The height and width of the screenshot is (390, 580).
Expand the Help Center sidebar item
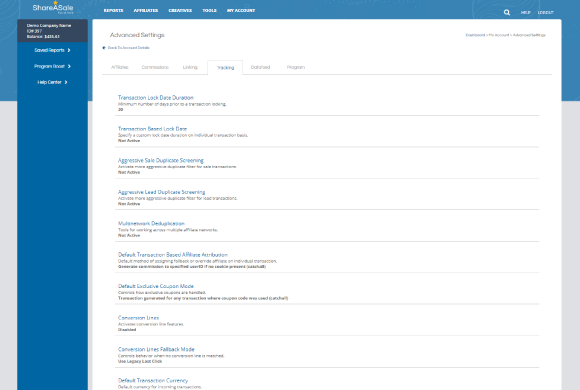click(x=52, y=82)
